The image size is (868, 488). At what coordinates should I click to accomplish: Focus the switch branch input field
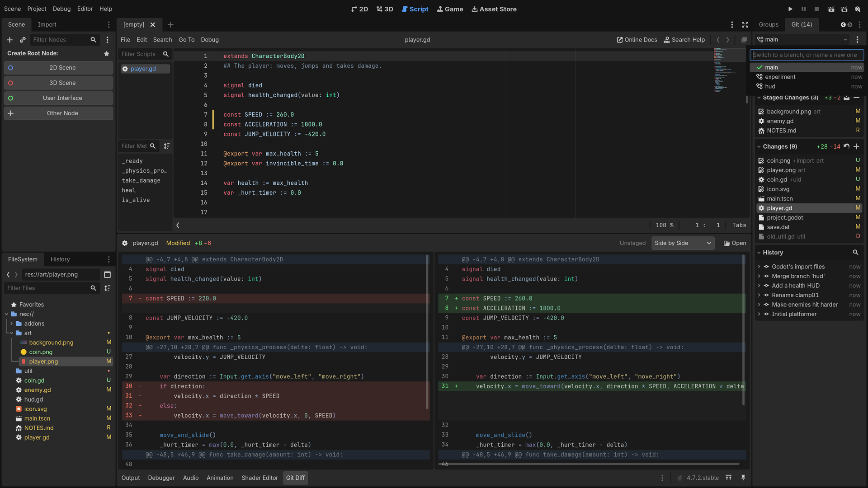point(807,55)
